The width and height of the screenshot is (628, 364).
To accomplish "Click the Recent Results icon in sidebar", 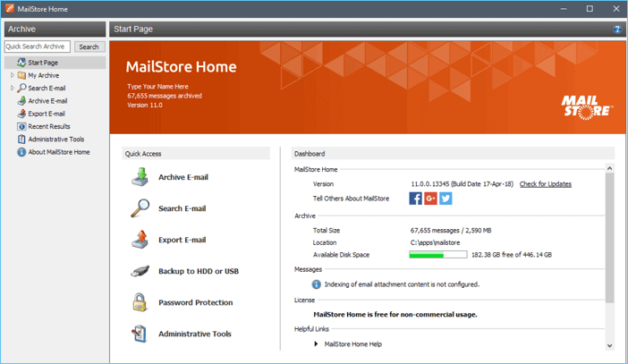I will pyautogui.click(x=21, y=126).
